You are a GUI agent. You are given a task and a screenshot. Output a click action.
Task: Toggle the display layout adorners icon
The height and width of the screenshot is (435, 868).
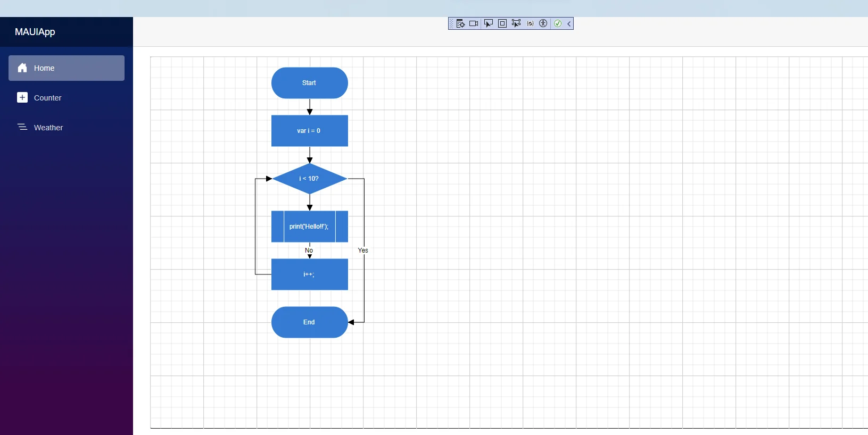(502, 23)
